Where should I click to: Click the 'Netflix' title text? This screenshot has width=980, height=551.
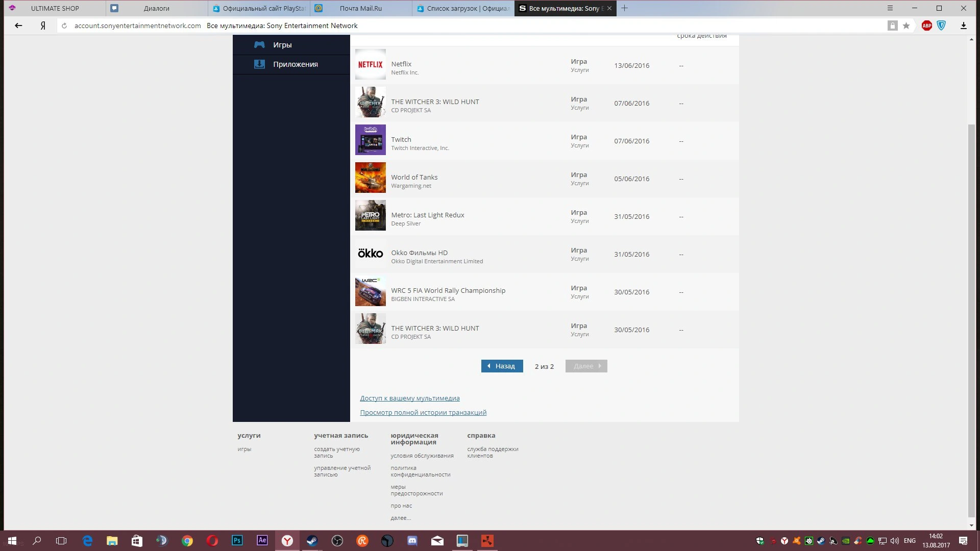(401, 64)
